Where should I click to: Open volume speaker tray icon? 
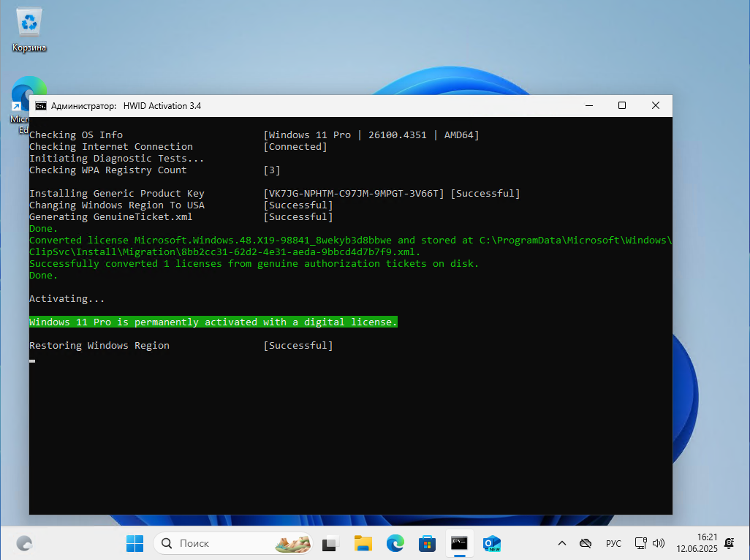tap(659, 543)
